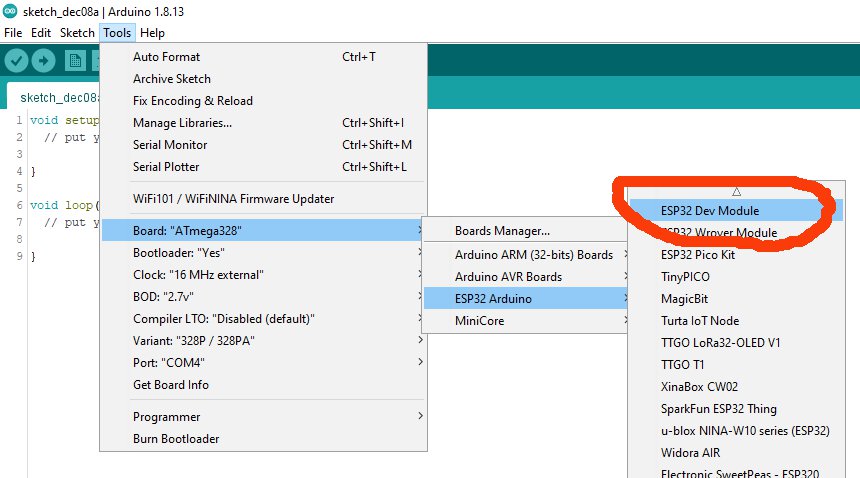The image size is (860, 478).
Task: Expand the Bootloader: "Yes" submenu
Action: coord(263,252)
